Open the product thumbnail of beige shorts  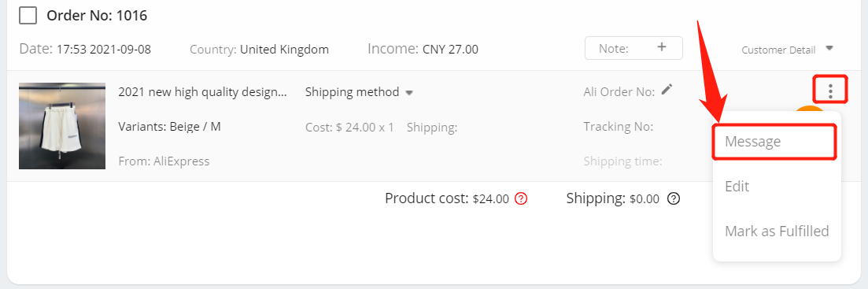[62, 126]
